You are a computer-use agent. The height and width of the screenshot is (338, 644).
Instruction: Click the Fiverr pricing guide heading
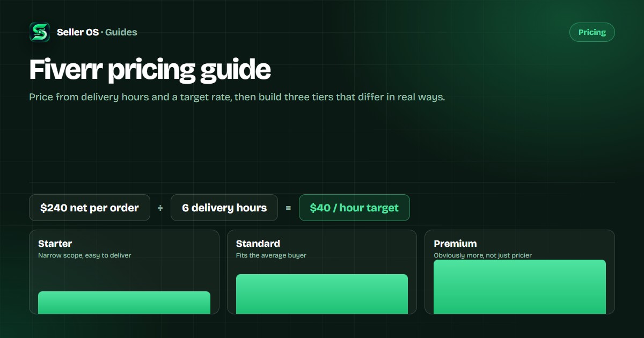click(x=150, y=70)
